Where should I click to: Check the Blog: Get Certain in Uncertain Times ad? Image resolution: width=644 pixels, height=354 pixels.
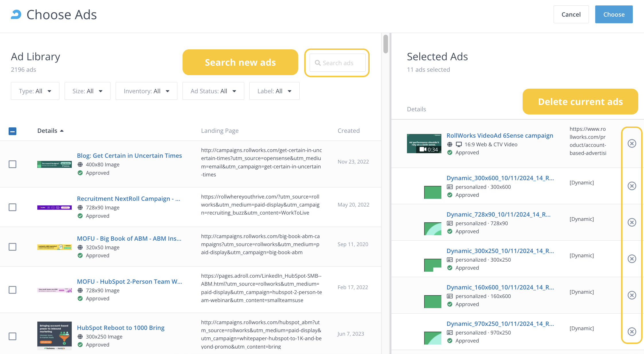[x=12, y=164]
